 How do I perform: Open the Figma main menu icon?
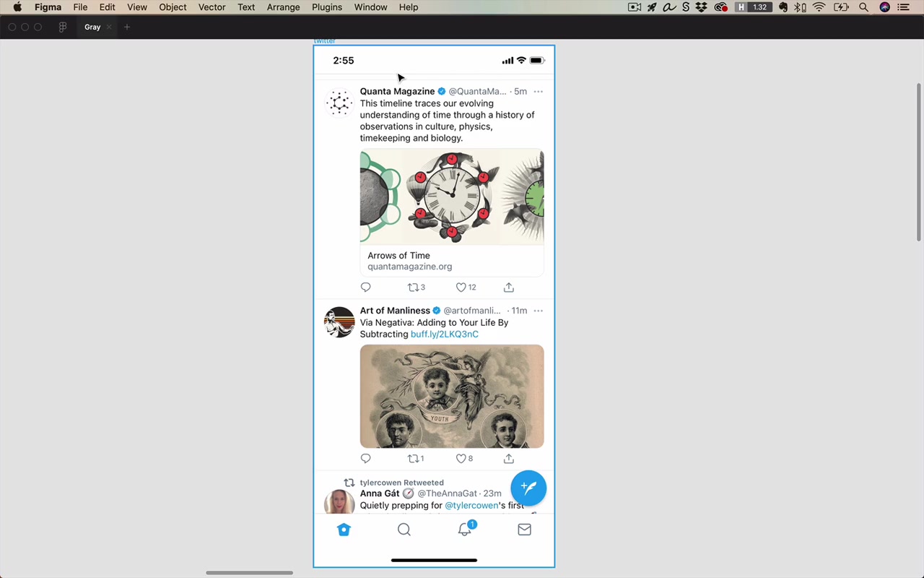click(63, 27)
